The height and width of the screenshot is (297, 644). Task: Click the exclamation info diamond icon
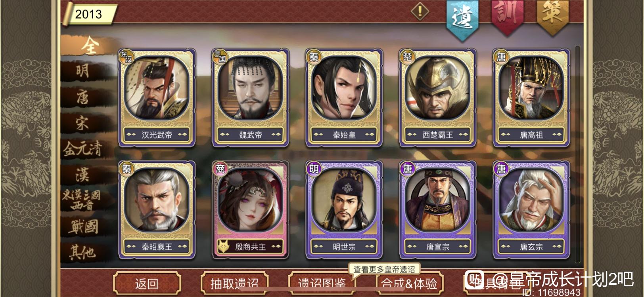[420, 11]
